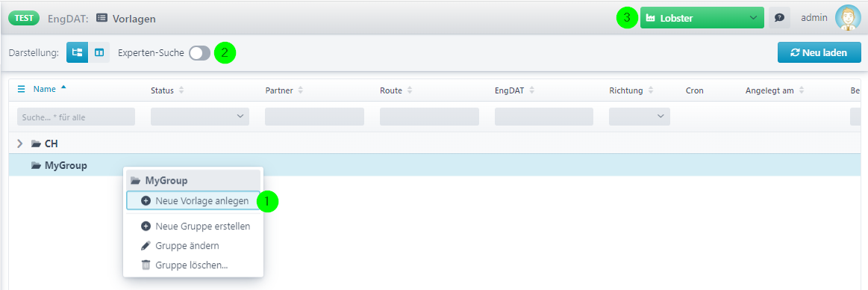Image resolution: width=868 pixels, height=290 pixels.
Task: Click the Partner filter input field
Action: pos(314,117)
